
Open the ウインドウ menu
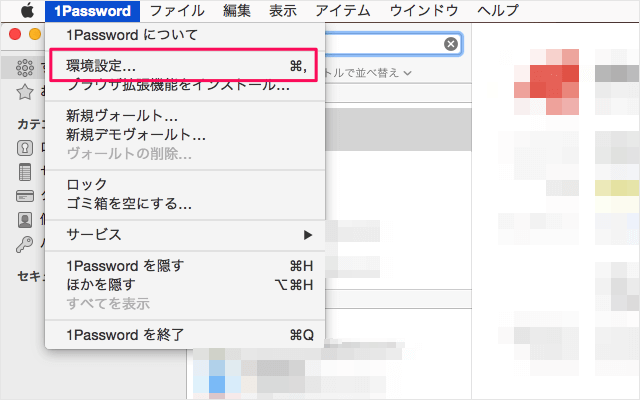coord(424,11)
